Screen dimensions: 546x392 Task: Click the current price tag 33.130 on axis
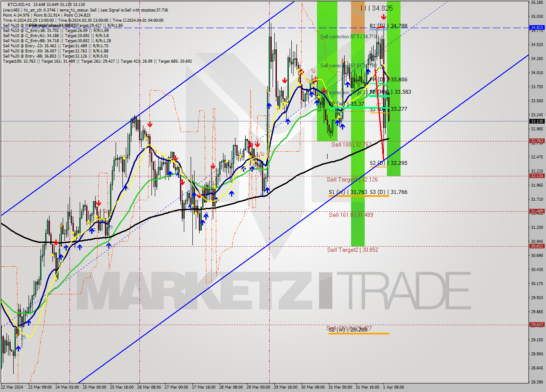(537, 121)
